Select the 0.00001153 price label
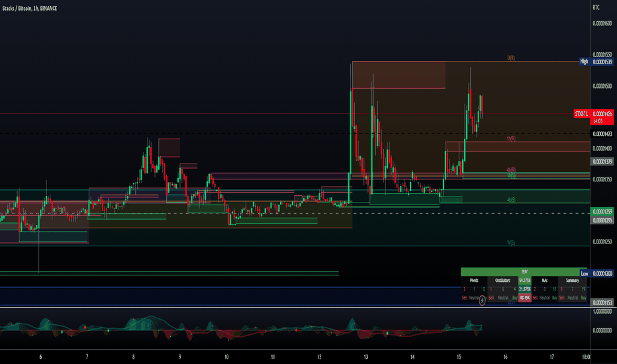Image resolution: width=617 pixels, height=364 pixels. 602,302
